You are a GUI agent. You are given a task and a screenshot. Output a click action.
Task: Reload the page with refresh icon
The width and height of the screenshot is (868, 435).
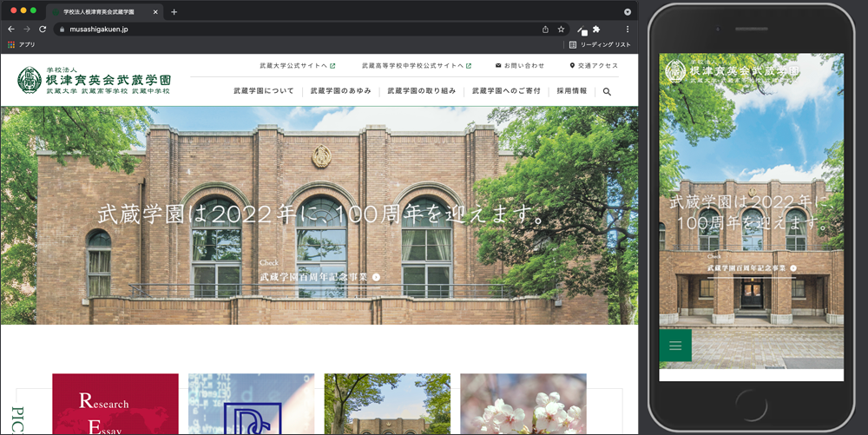43,29
